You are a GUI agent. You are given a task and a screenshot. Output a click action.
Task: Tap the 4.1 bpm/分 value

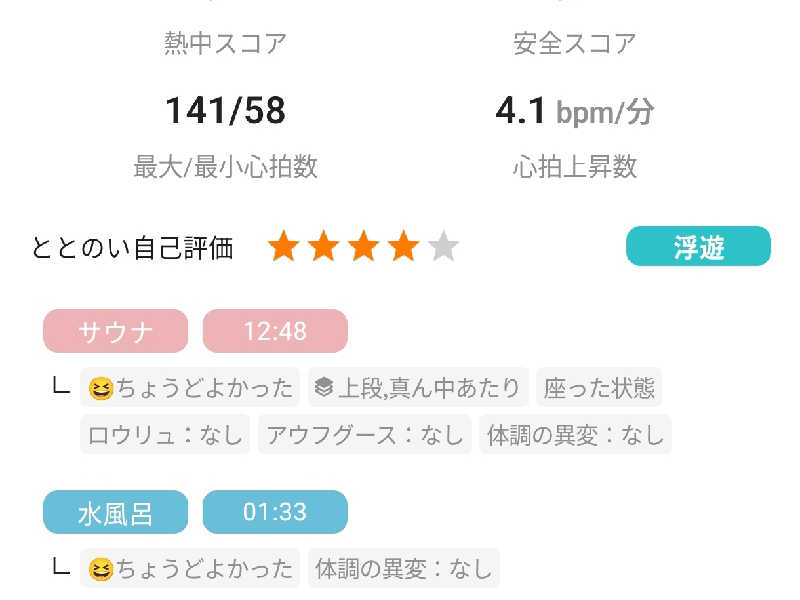click(574, 111)
